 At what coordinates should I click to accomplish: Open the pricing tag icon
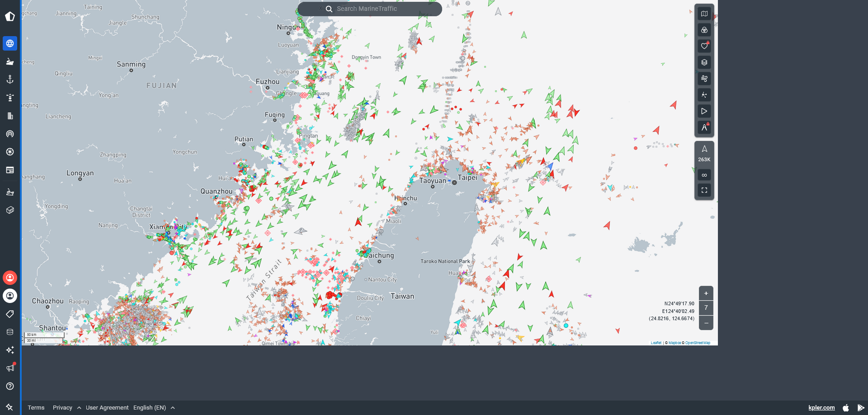point(10,314)
